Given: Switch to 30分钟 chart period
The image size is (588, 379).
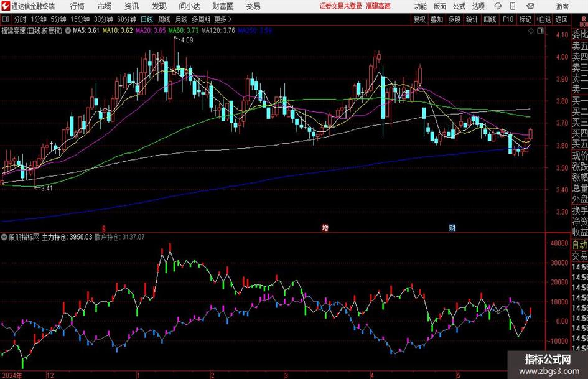Looking at the screenshot, I should click(x=103, y=19).
